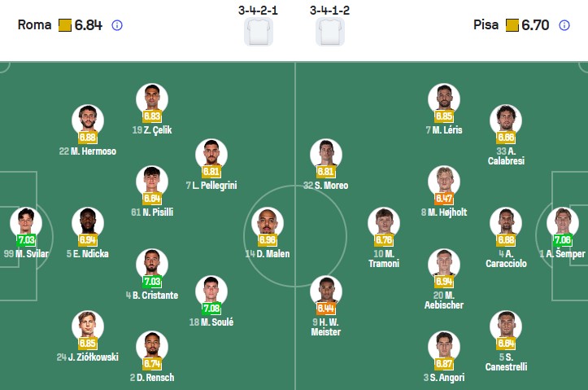Open S. Angori's player photo
588x390 pixels.
pos(444,346)
